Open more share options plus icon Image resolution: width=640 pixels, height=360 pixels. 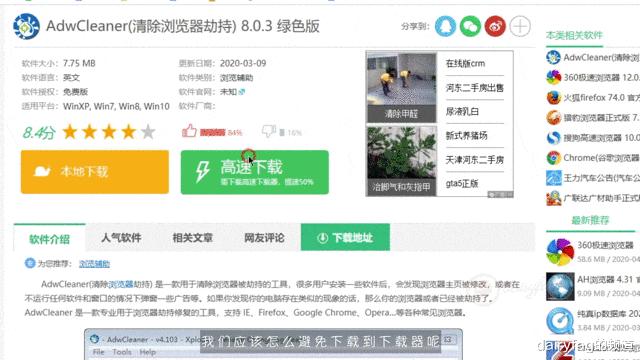pos(520,26)
